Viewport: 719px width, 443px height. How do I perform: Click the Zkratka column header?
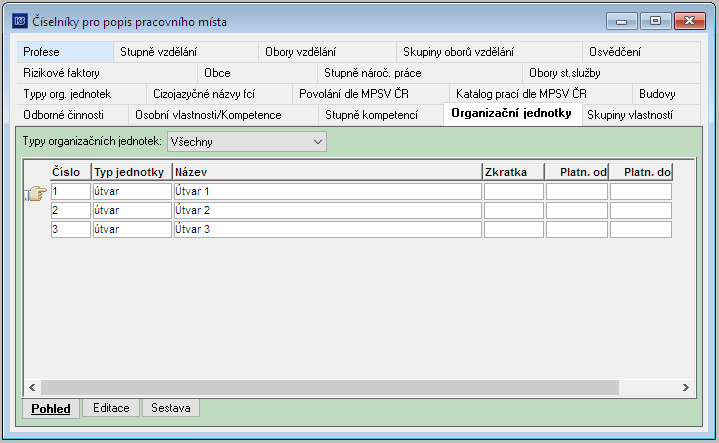pyautogui.click(x=514, y=172)
